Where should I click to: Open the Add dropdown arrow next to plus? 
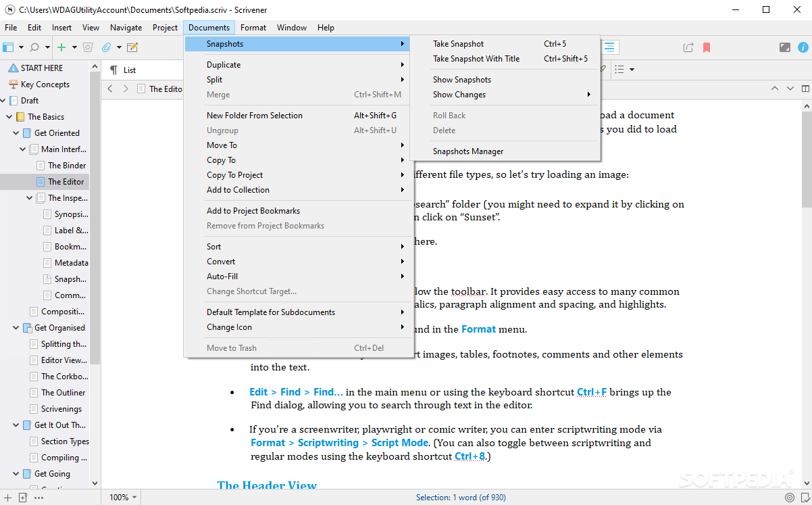point(74,47)
